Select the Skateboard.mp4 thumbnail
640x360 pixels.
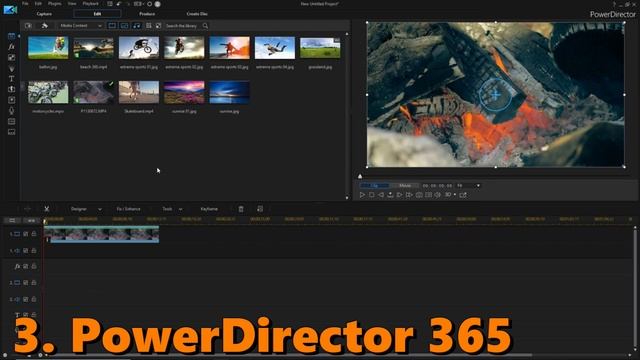click(139, 92)
